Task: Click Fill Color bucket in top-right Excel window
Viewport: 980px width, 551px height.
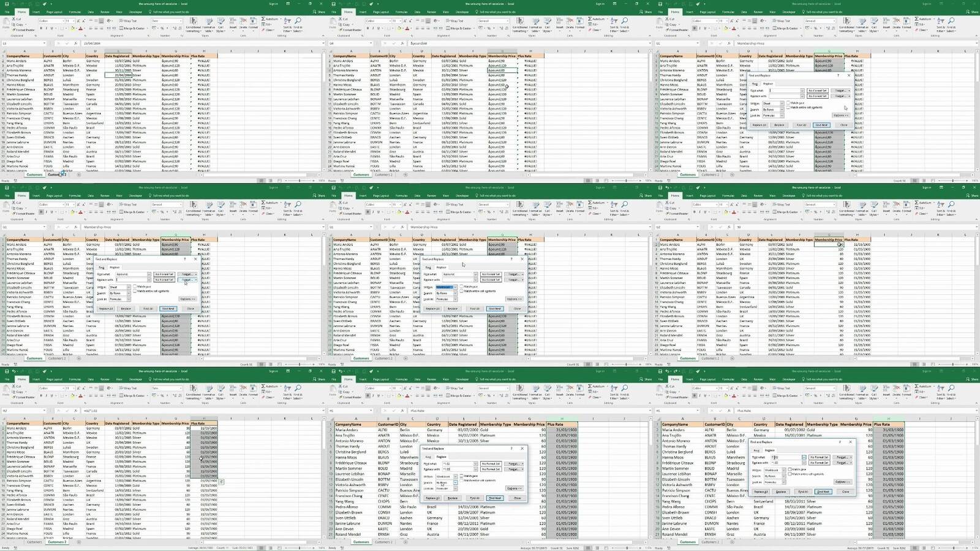Action: tap(725, 28)
